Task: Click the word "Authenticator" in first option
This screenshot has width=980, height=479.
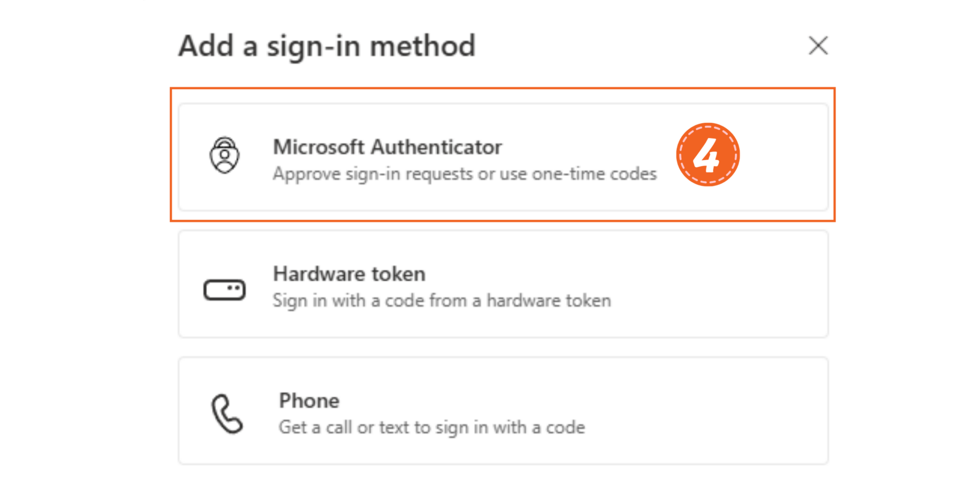Action: coord(436,147)
